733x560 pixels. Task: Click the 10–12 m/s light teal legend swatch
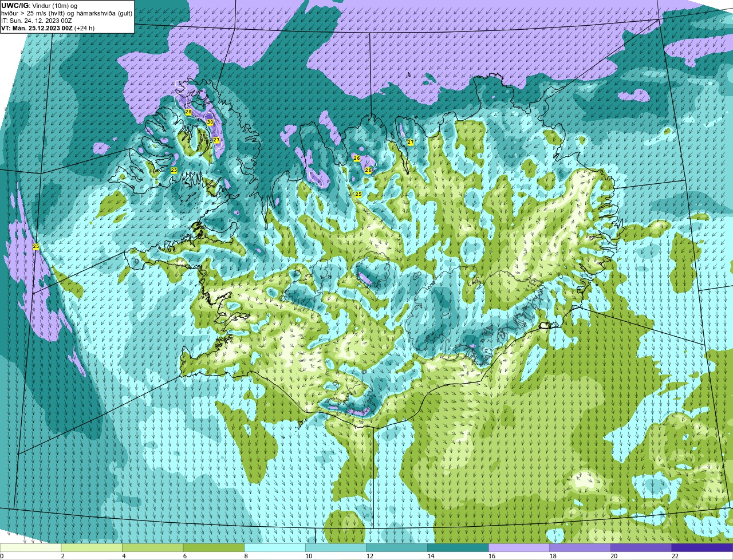[x=336, y=547]
